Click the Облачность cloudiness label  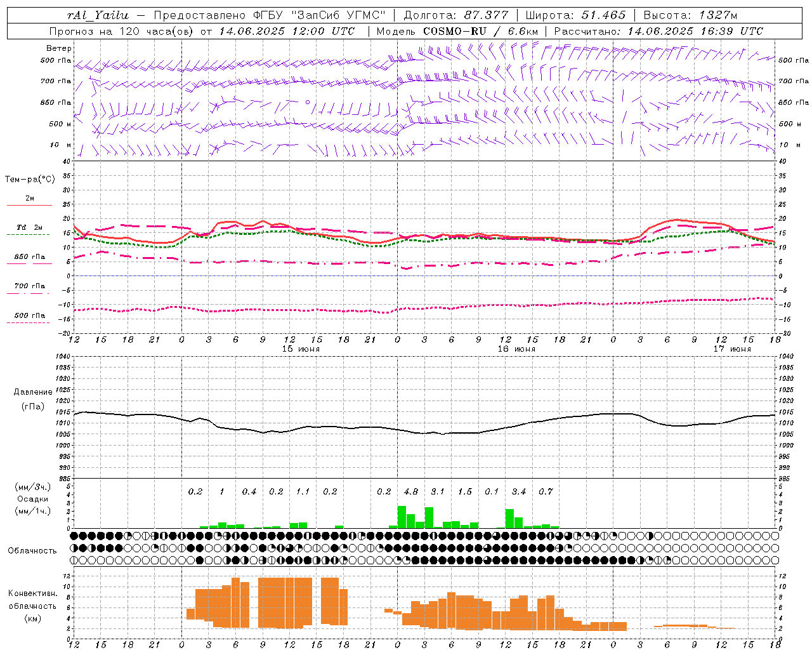point(32,551)
